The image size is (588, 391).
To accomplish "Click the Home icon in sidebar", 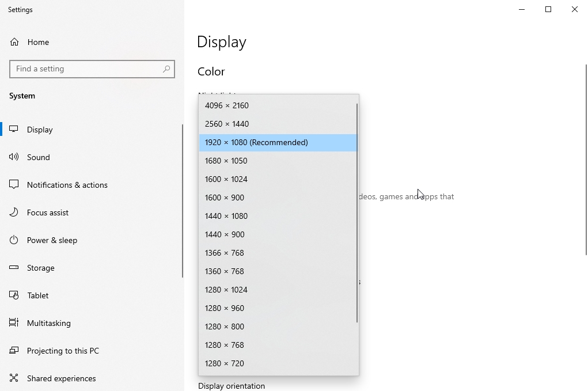I will (14, 42).
